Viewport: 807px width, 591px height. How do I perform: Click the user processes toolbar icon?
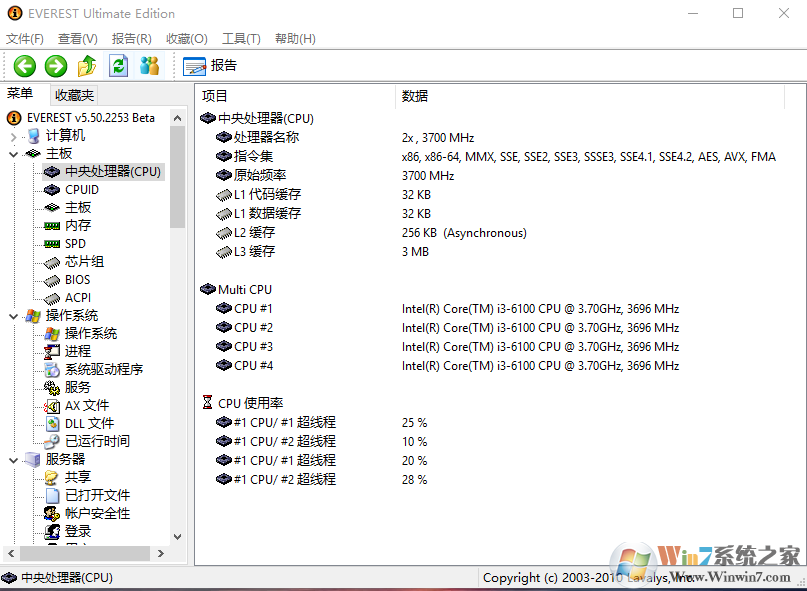(x=149, y=66)
